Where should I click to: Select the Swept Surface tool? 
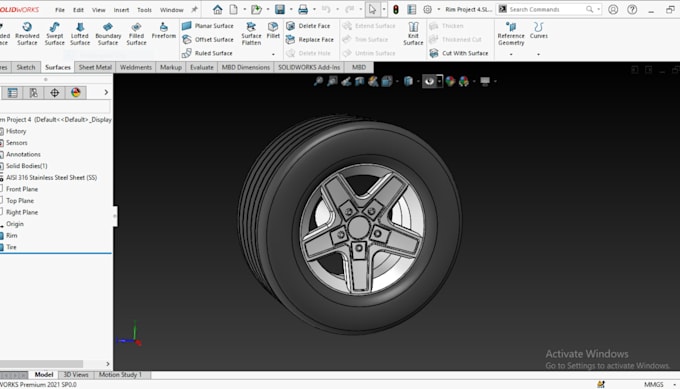(x=55, y=34)
